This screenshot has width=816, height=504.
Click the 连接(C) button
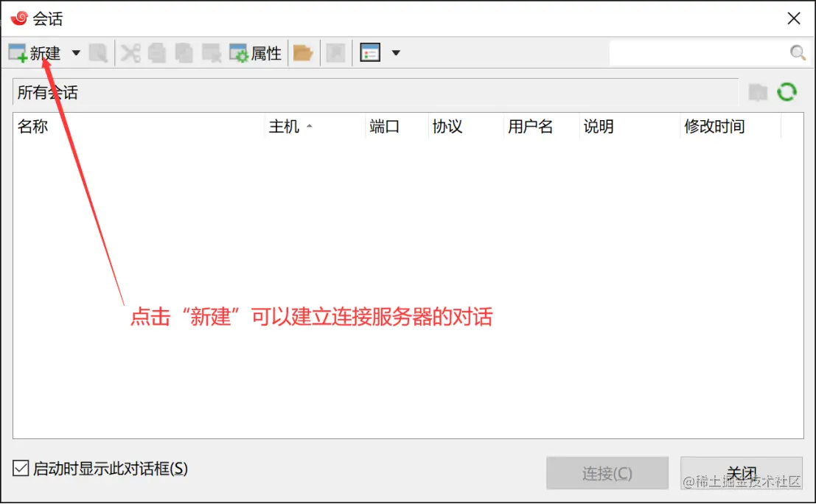click(607, 473)
